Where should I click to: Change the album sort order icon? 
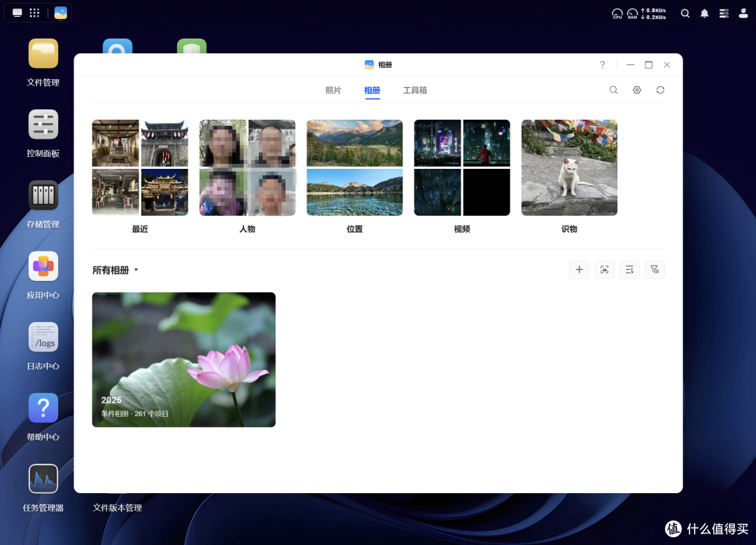pos(629,270)
